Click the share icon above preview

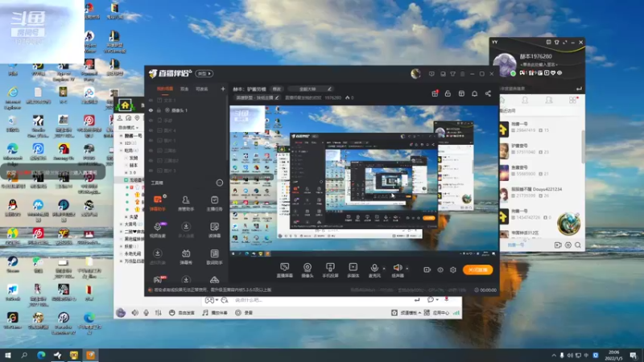click(488, 93)
